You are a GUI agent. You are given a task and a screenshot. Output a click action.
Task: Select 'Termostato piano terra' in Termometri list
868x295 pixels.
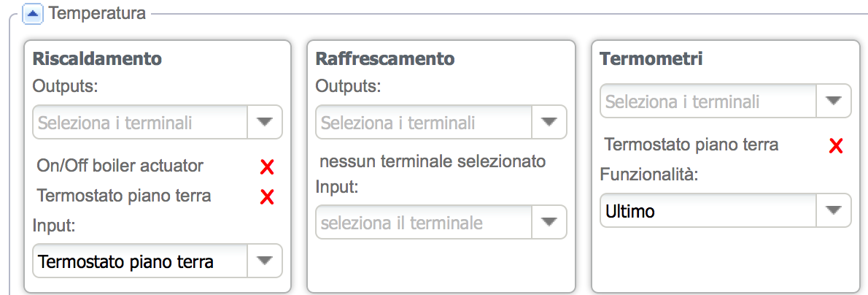691,145
